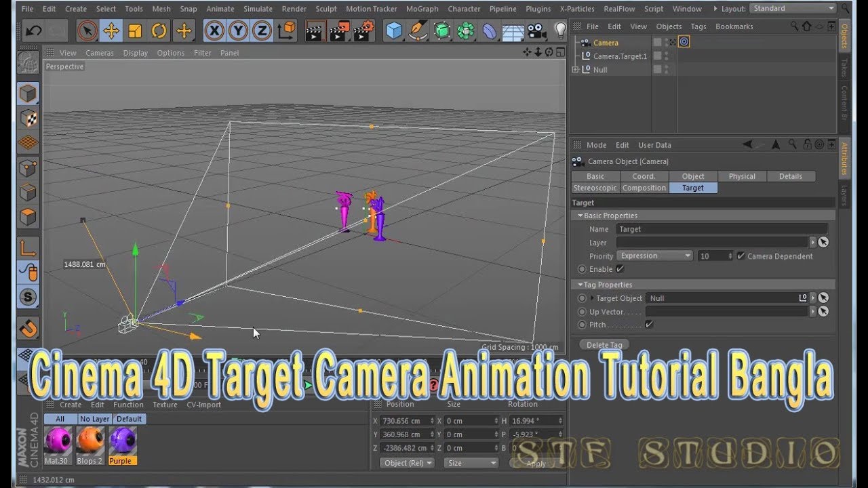Toggle the X-axis lock
This screenshot has width=868, height=488.
pyautogui.click(x=214, y=30)
